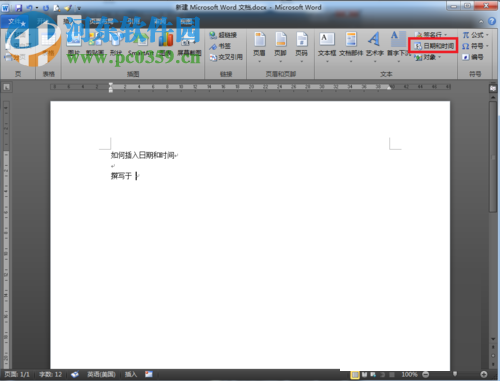Viewport: 500px width, 381px height.
Task: Click the 字数: 12 word count button
Action: [50, 374]
